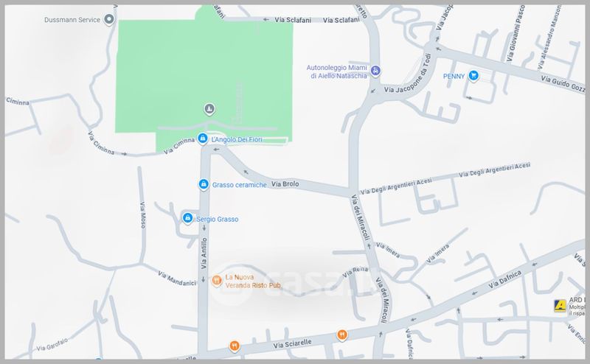Select the PENNY supermarket cart icon
This screenshot has height=364, width=590.
point(473,76)
